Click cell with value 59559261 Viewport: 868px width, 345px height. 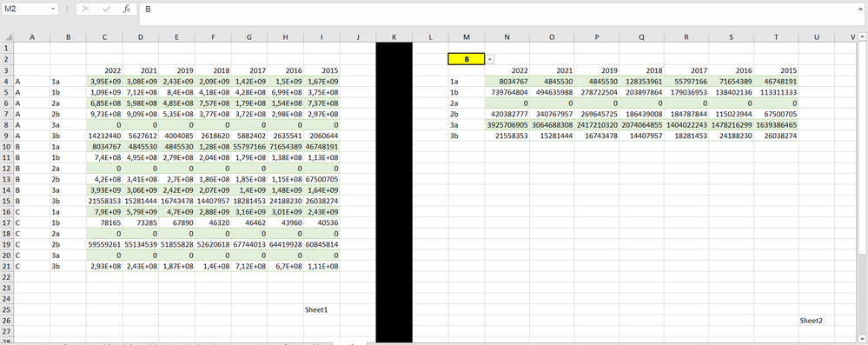(104, 244)
